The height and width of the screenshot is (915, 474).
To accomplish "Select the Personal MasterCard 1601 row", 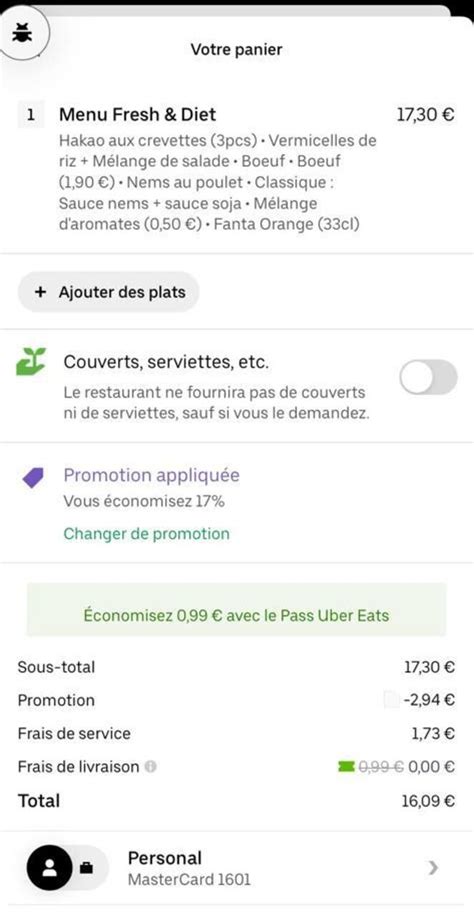I will pos(236,868).
